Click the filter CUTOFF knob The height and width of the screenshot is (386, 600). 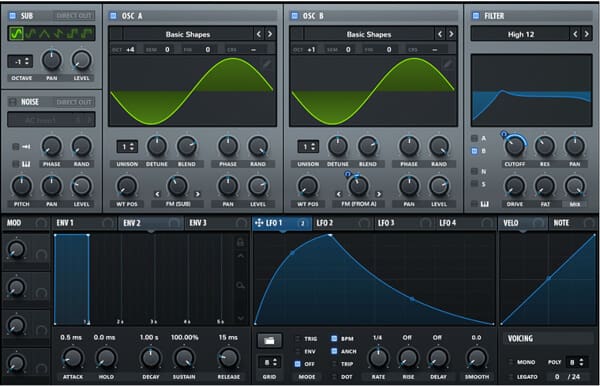coord(515,146)
